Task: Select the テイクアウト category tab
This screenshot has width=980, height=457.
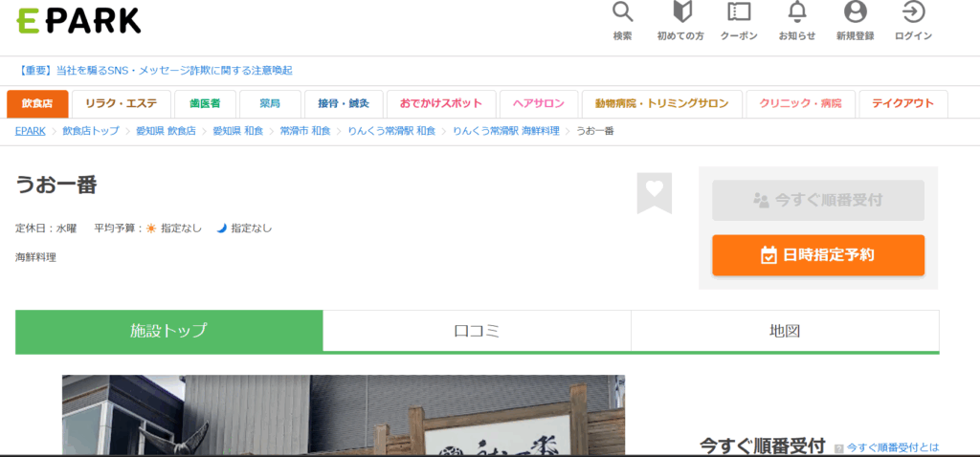Action: click(x=902, y=103)
